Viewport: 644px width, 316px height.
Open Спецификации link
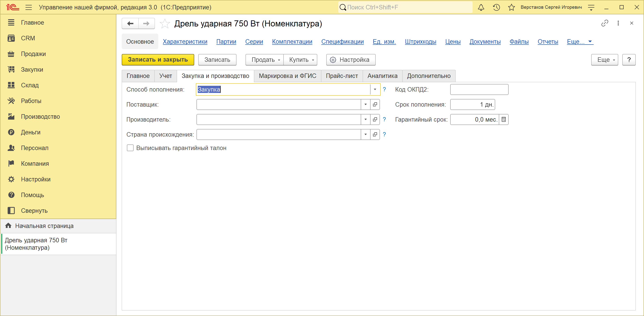point(342,42)
